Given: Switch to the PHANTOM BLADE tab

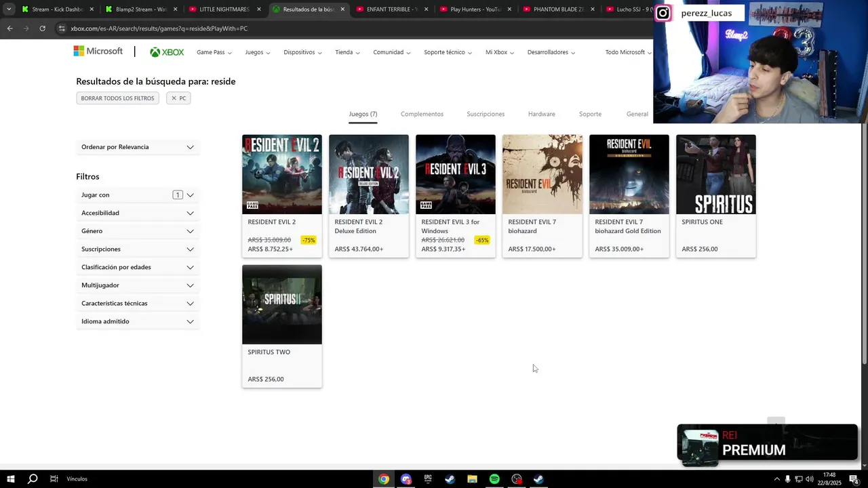Looking at the screenshot, I should (x=559, y=9).
